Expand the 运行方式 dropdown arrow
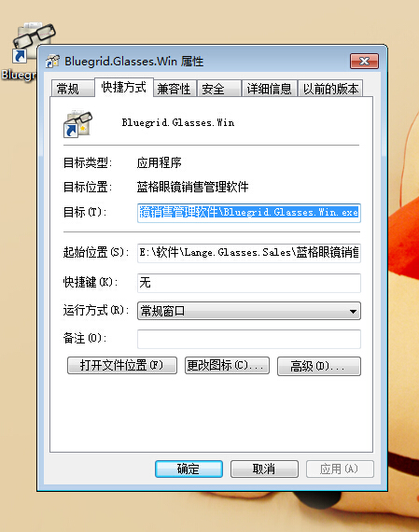The height and width of the screenshot is (532, 419). pos(353,311)
